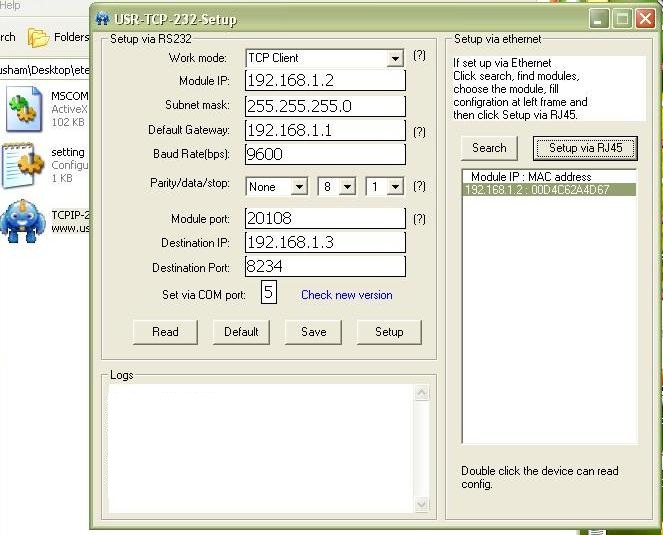Minimize the USR-TCP-232-Setup window
Image resolution: width=663 pixels, height=535 pixels.
(x=599, y=19)
